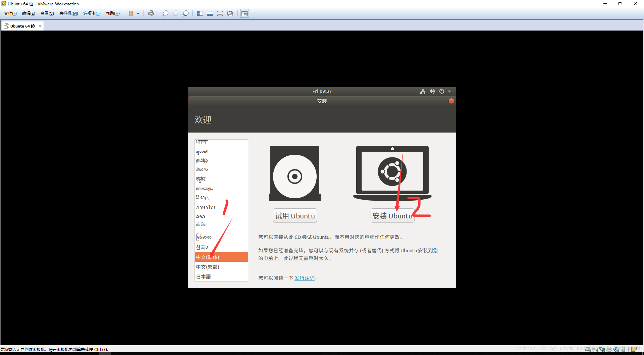Open the 虚拟机(M) menu
Viewport: 644px width, 355px height.
pyautogui.click(x=68, y=13)
